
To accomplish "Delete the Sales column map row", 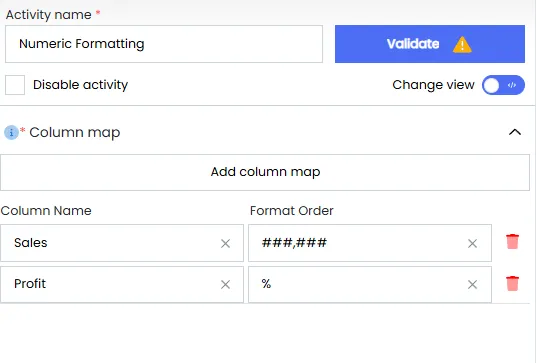I will point(512,242).
